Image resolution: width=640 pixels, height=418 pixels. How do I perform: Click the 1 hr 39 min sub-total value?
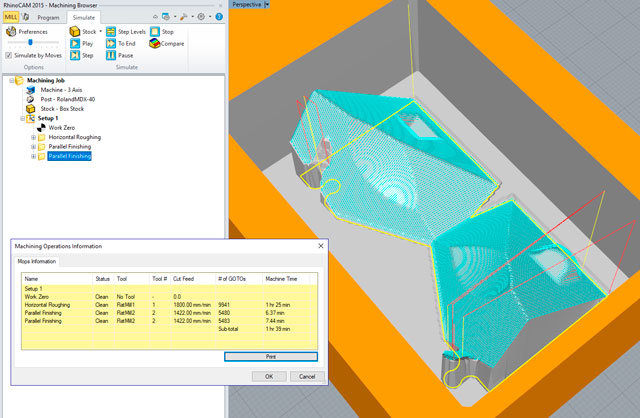[x=278, y=329]
